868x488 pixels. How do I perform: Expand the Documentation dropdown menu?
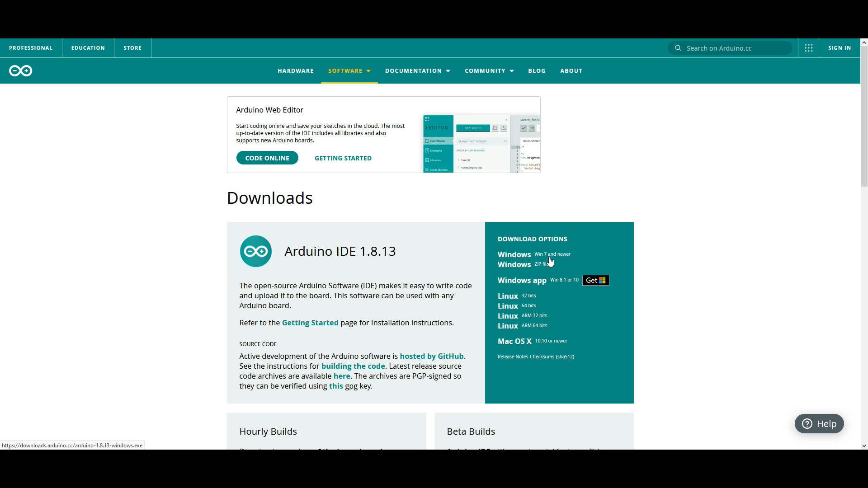pyautogui.click(x=417, y=71)
